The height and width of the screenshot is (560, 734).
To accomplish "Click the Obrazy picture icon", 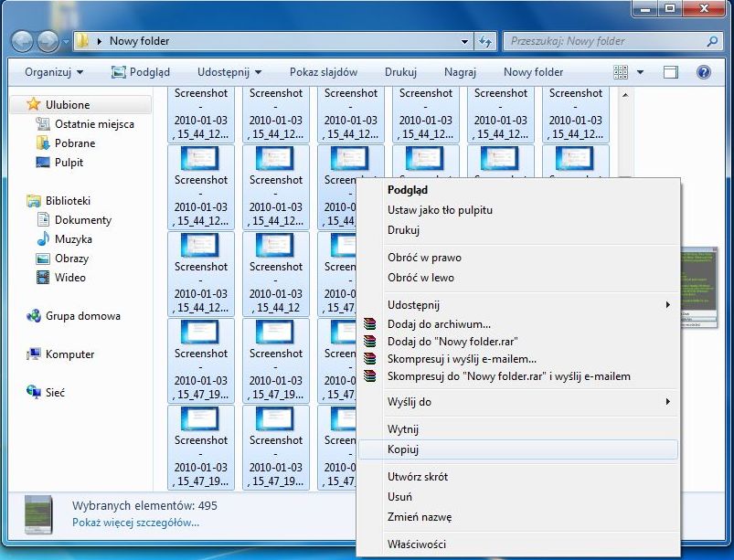I will point(43,259).
